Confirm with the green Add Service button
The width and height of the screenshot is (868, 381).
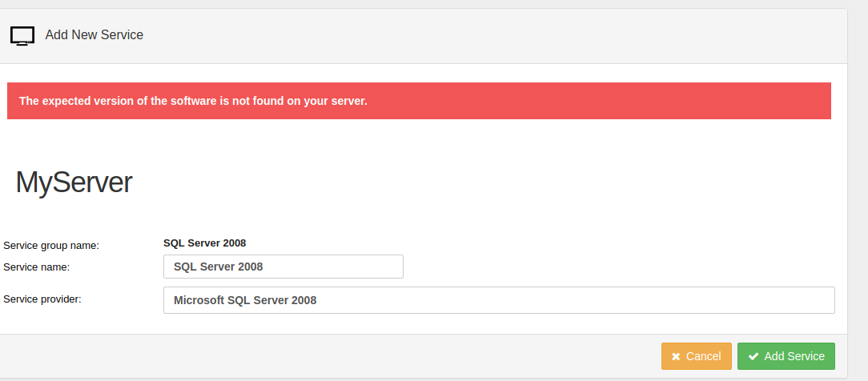point(786,356)
